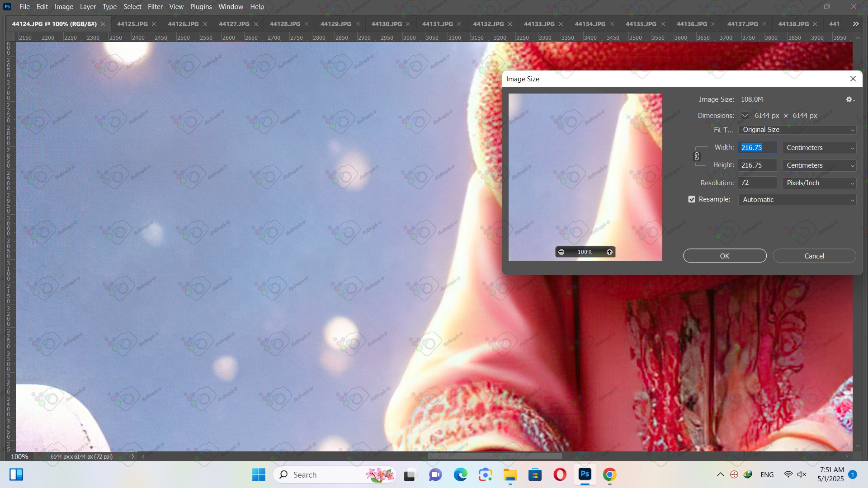The width and height of the screenshot is (868, 488).
Task: Close the Image Size dialog
Action: 853,79
